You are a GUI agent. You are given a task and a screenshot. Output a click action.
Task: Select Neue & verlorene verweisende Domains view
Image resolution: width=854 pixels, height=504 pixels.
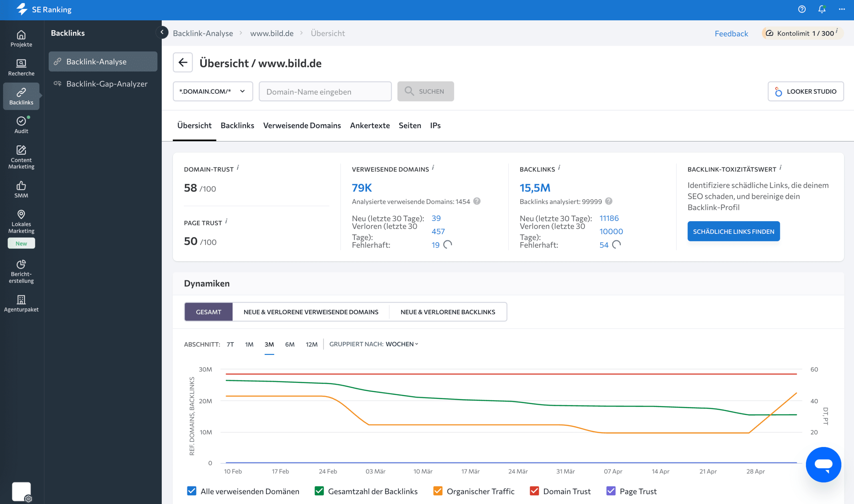pyautogui.click(x=311, y=312)
